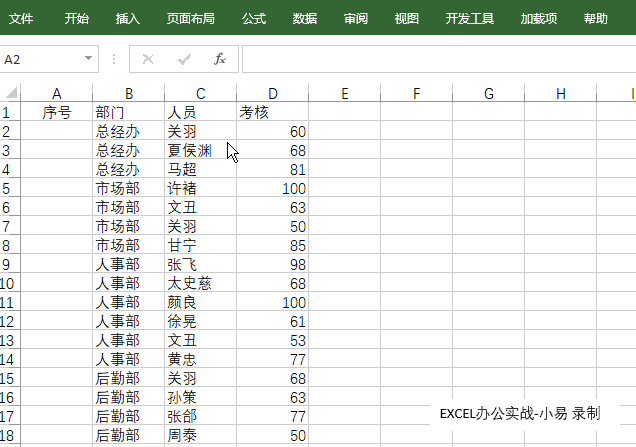
Task: Click cell with 甘宁
Action: click(x=200, y=245)
